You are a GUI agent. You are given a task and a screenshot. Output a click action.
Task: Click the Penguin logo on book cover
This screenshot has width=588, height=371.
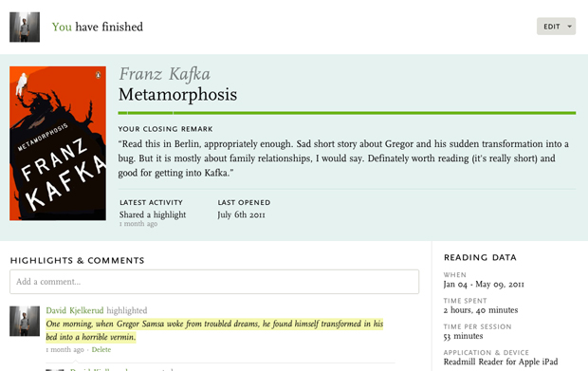[x=99, y=75]
